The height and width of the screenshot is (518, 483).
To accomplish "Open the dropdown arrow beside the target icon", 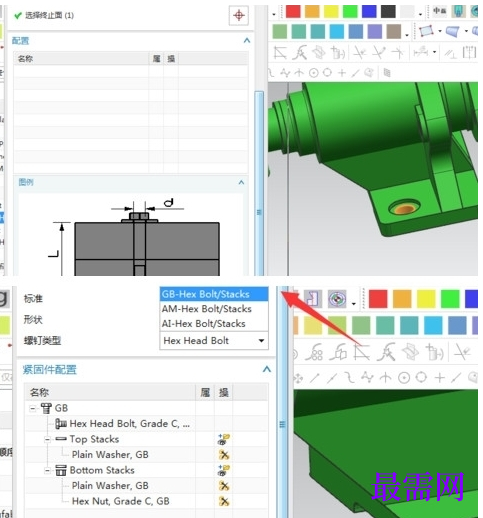I will pos(354,303).
